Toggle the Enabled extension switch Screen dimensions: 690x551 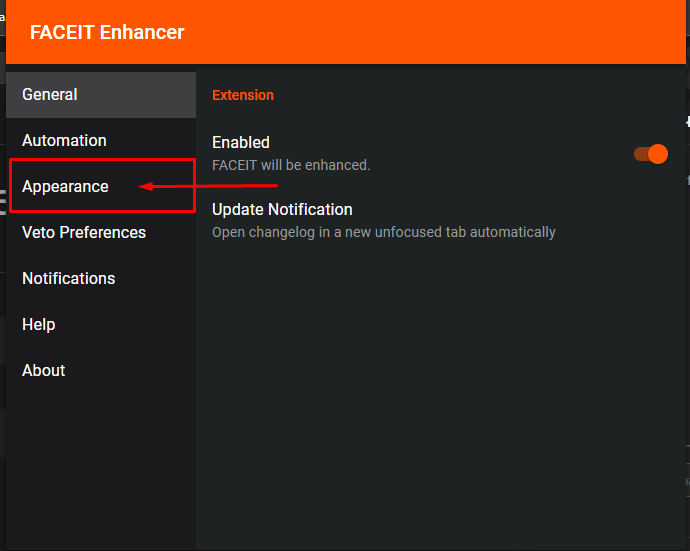tap(651, 154)
